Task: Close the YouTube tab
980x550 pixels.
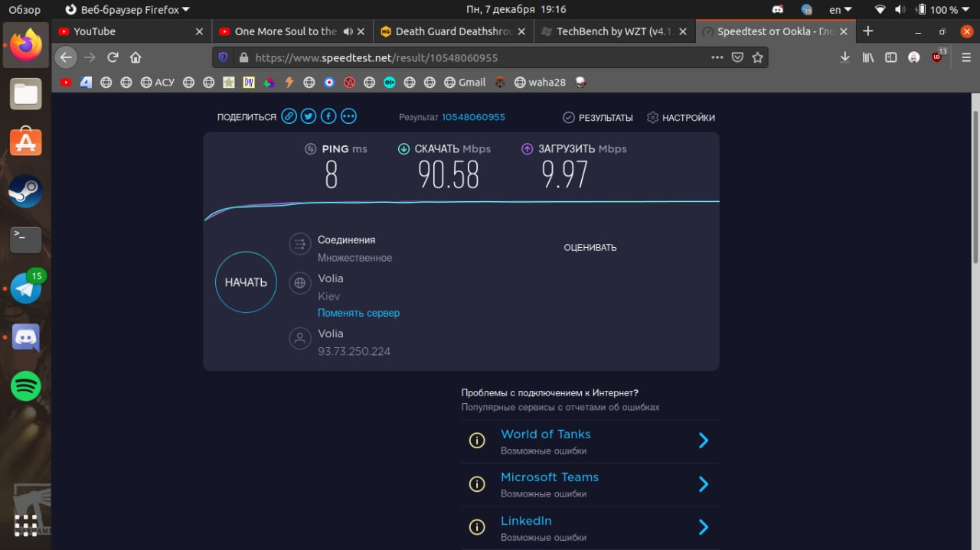Action: (200, 31)
